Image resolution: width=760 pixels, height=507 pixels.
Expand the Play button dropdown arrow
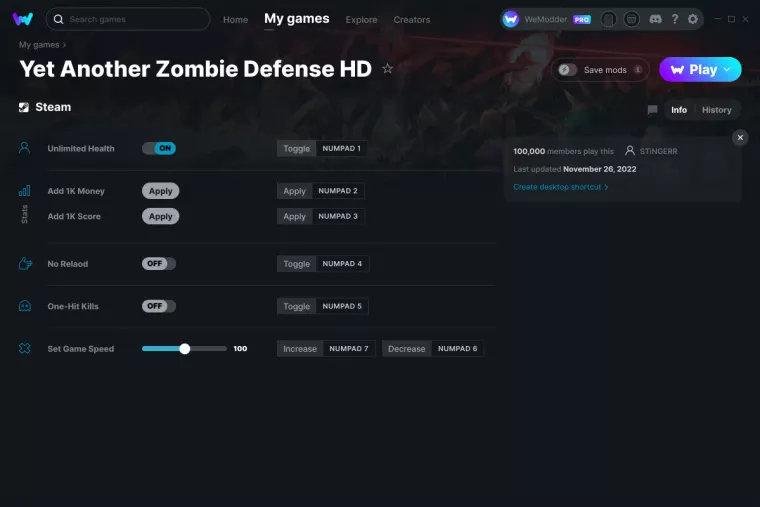728,69
